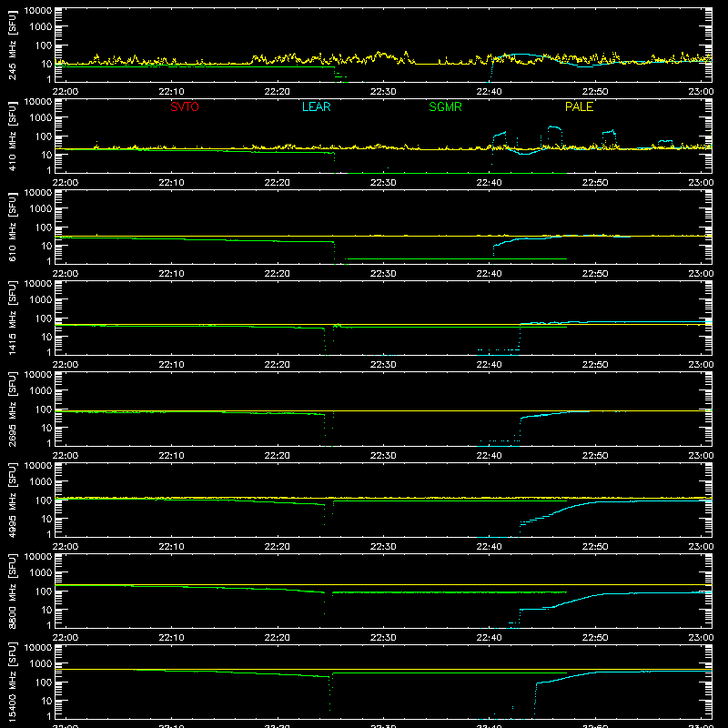Click the cyan LEAR station label

(x=316, y=106)
